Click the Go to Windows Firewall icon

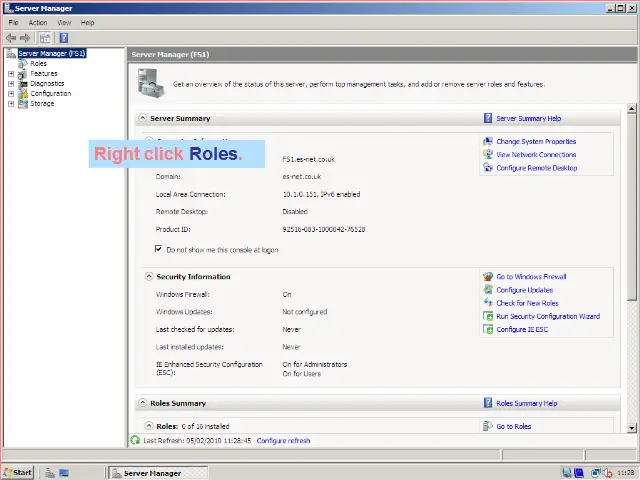[x=488, y=277]
